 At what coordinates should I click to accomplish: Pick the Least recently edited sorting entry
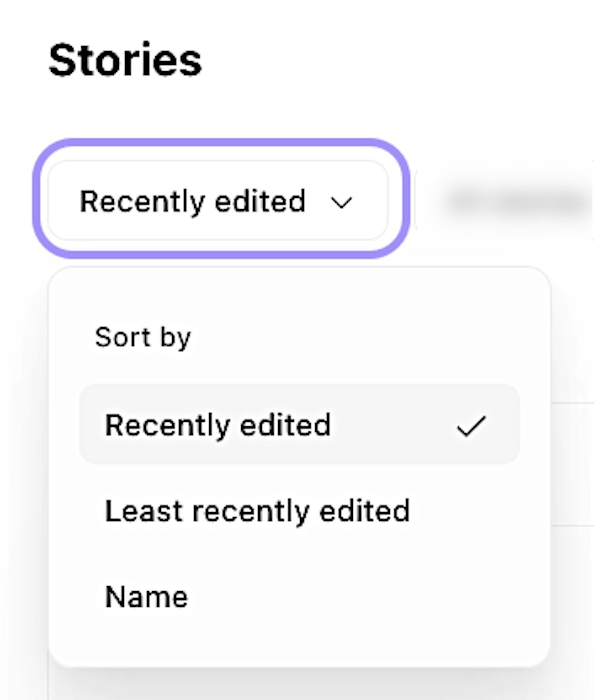(x=257, y=511)
